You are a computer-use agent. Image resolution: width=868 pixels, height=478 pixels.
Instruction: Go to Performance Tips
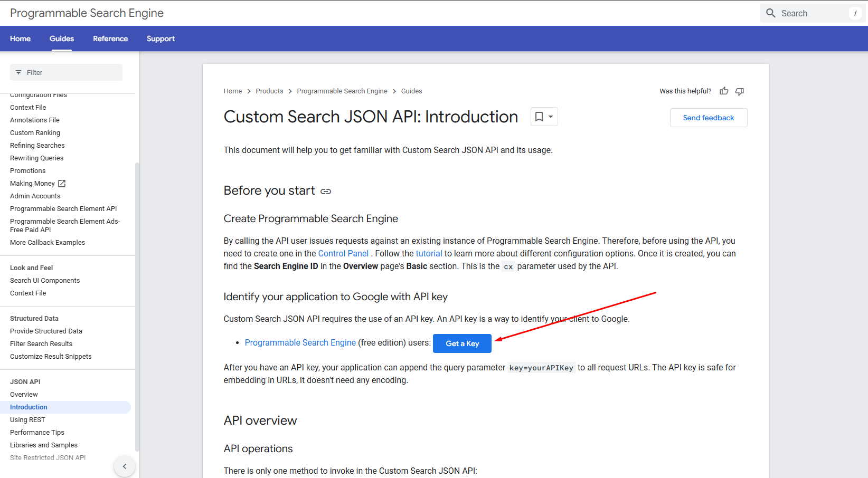37,433
